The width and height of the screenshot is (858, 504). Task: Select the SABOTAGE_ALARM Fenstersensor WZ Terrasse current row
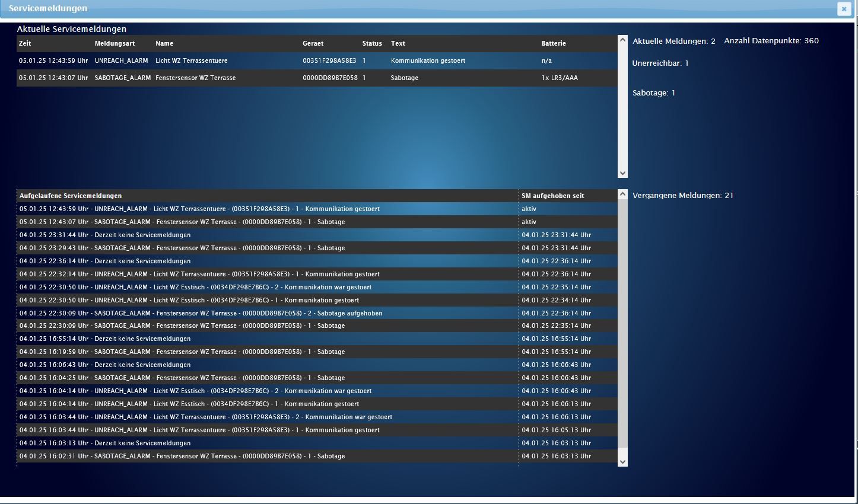195,78
